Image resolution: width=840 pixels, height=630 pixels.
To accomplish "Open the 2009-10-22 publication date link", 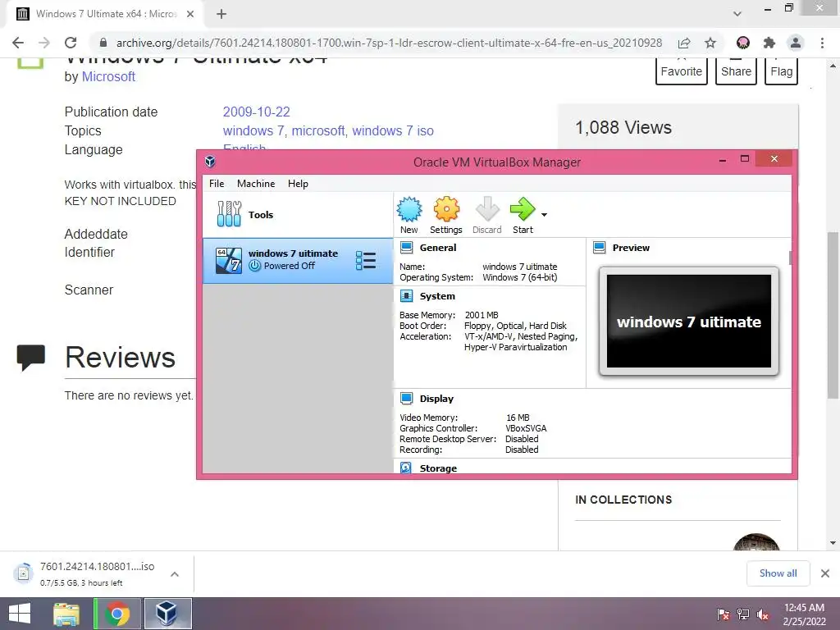I will (256, 112).
